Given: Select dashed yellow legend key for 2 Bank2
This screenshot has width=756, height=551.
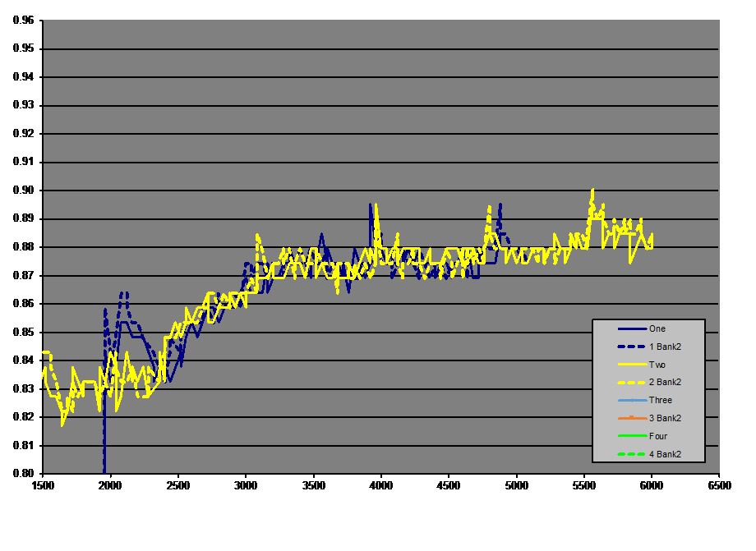Looking at the screenshot, I should [631, 383].
